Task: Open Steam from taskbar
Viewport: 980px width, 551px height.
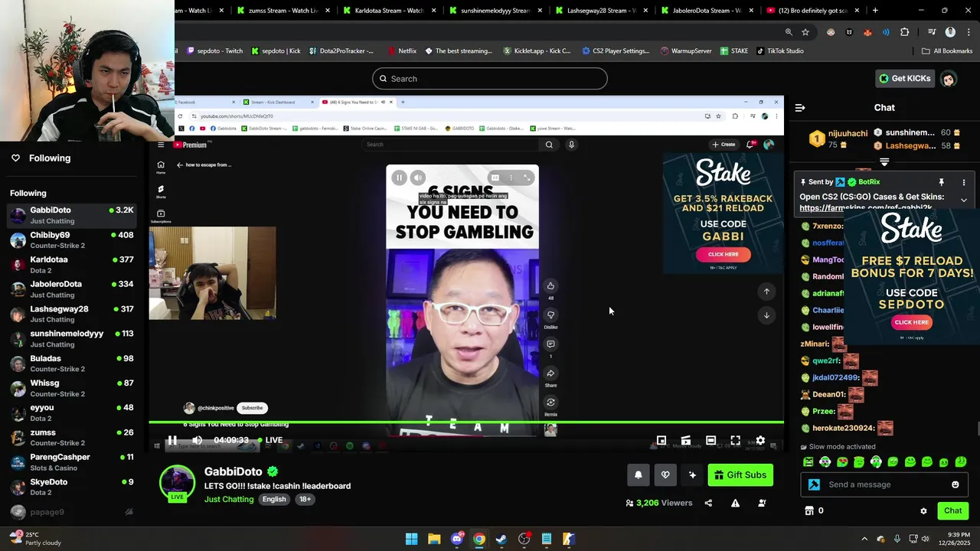Action: (501, 539)
